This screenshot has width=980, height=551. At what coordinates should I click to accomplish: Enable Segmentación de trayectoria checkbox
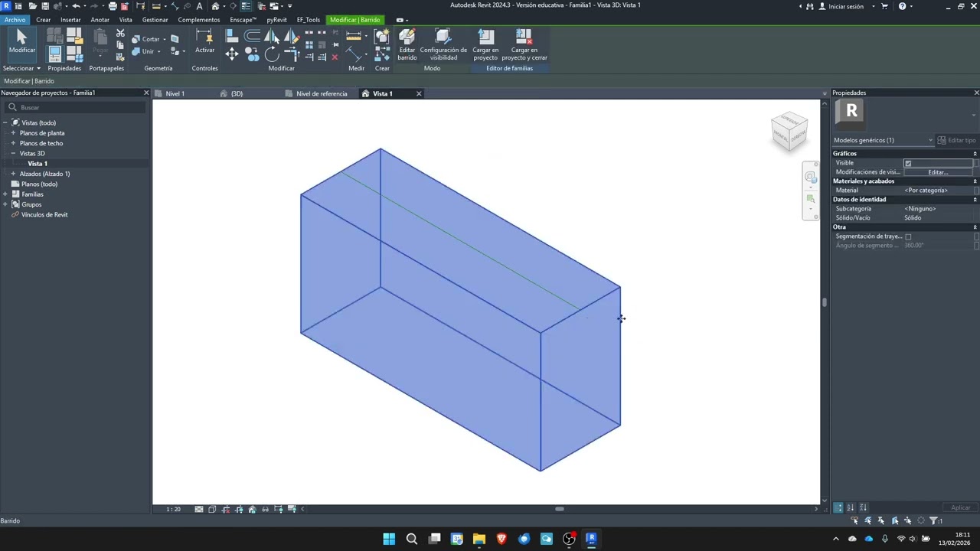(x=908, y=236)
